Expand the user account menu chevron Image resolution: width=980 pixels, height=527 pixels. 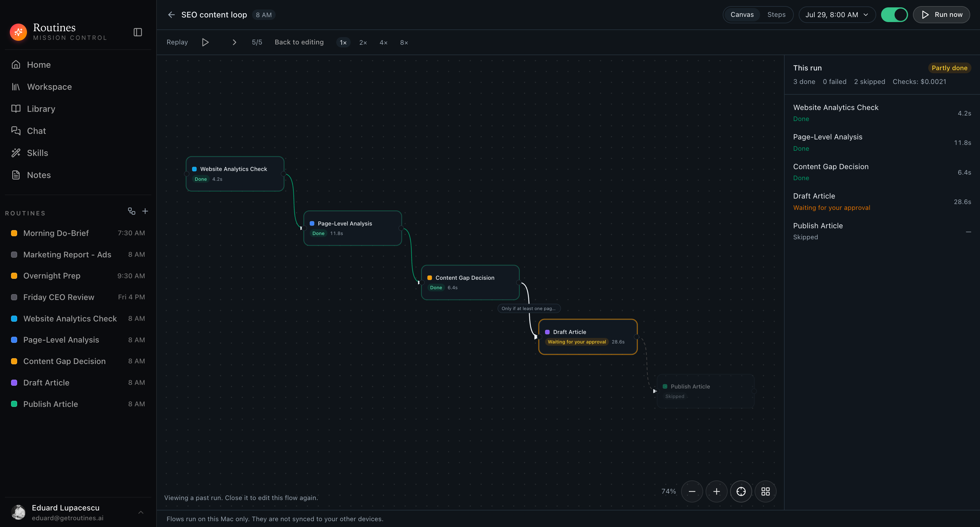point(141,512)
